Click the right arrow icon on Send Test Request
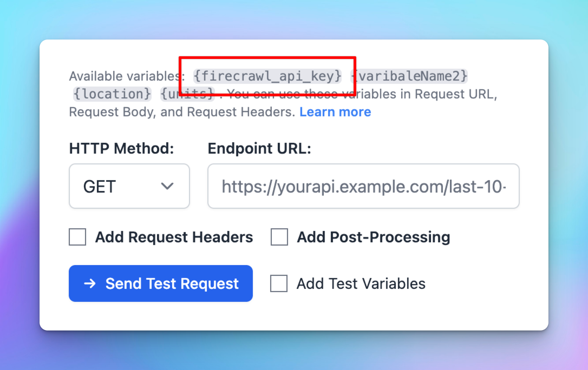Viewport: 588px width, 370px height. [x=90, y=284]
